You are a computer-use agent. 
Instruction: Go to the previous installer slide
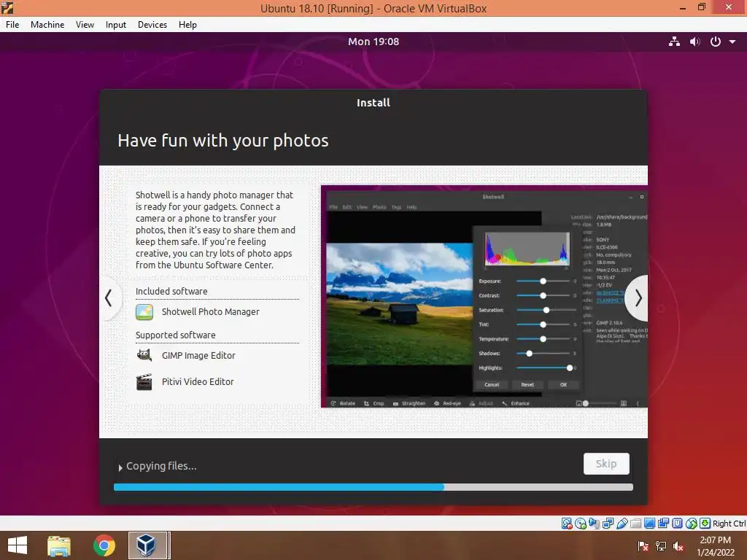click(x=109, y=298)
